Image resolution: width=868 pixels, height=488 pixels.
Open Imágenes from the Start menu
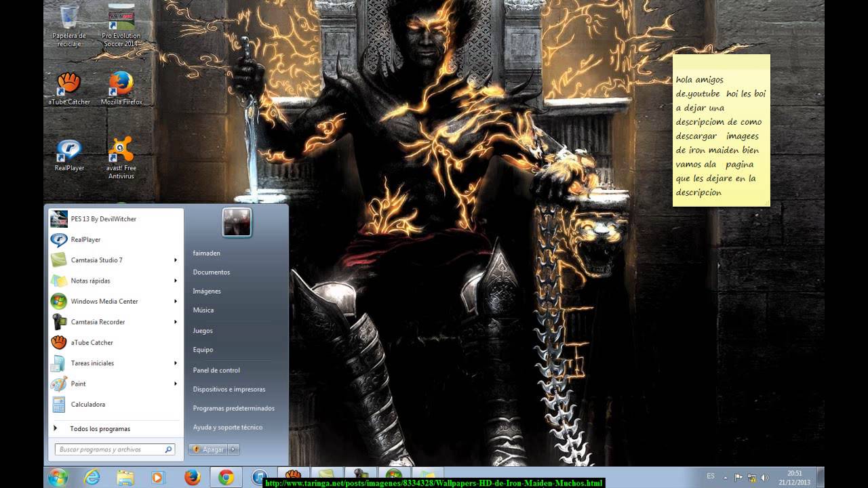pos(206,291)
